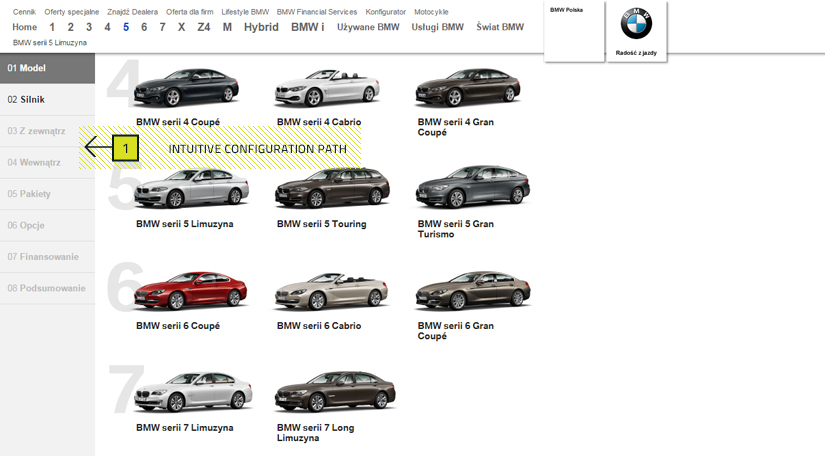
Task: Choose the grey 5 Series Gran Turismo image
Action: point(472,187)
